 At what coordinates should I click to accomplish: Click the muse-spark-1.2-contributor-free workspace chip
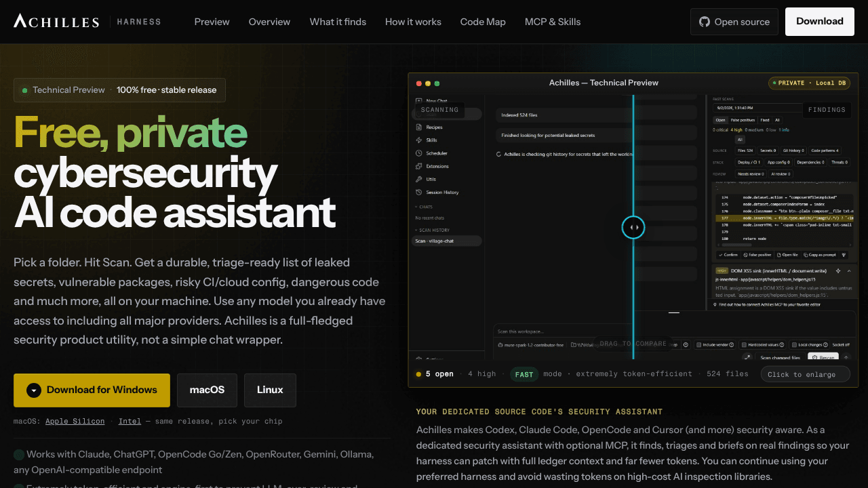530,344
